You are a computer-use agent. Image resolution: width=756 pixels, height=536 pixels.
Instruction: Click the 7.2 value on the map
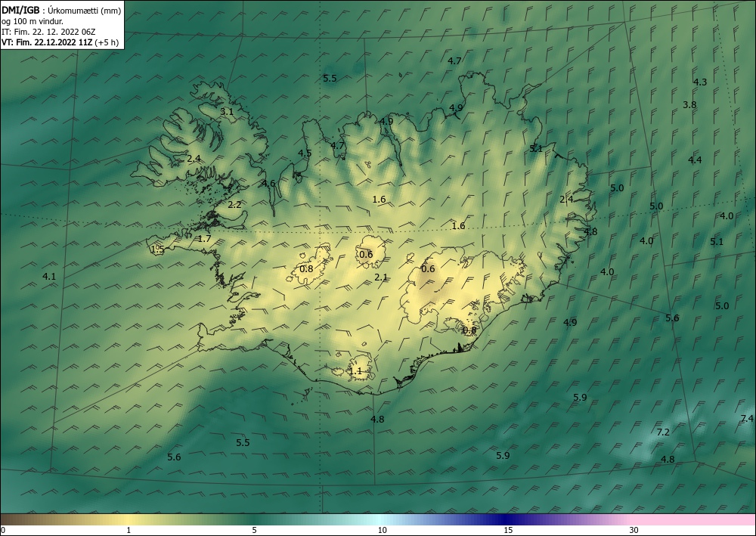point(664,432)
